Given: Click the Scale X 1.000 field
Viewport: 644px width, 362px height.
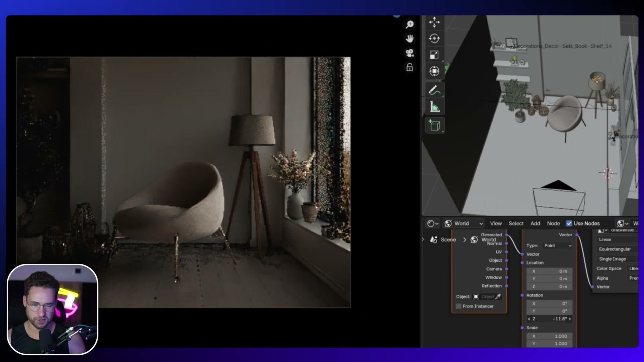Looking at the screenshot, I should (x=549, y=336).
